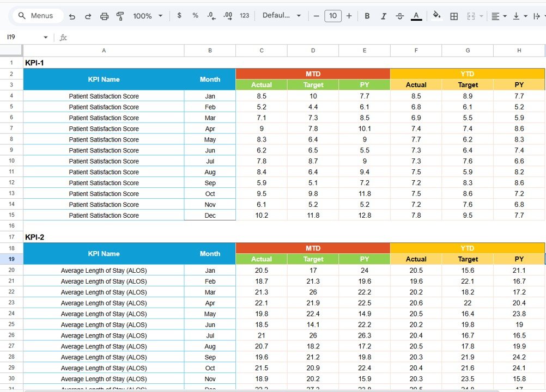Open the Borders tool
Image resolution: width=546 pixels, height=392 pixels.
454,16
